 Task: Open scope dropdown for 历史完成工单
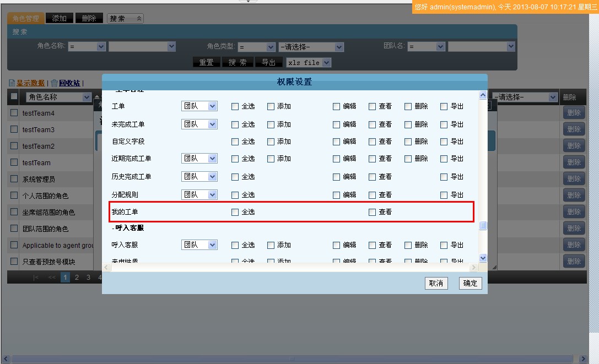[x=199, y=177]
